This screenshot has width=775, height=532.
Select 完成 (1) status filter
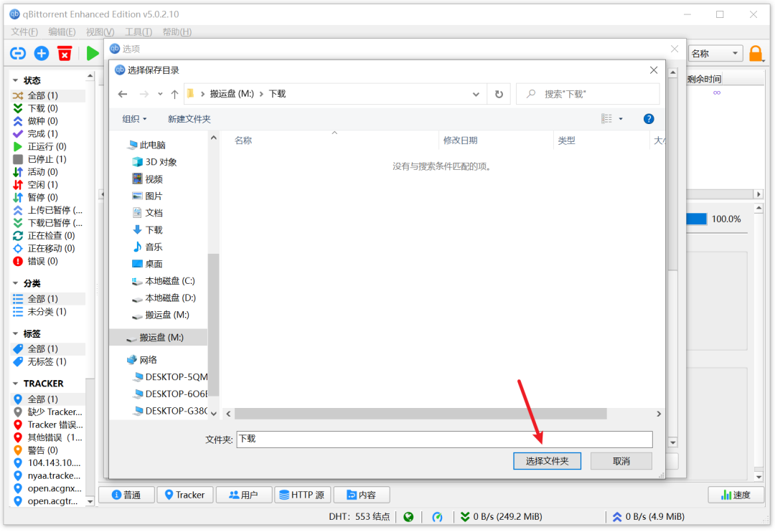42,134
